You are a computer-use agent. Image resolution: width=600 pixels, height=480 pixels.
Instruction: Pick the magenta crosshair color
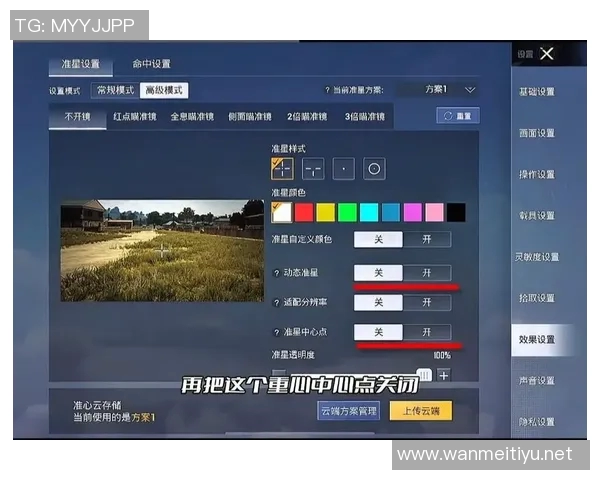coord(412,212)
